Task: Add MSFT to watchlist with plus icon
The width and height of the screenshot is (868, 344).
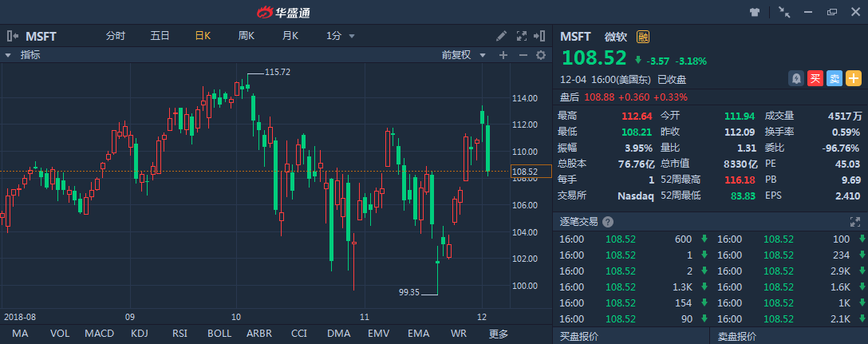Action: (854, 78)
